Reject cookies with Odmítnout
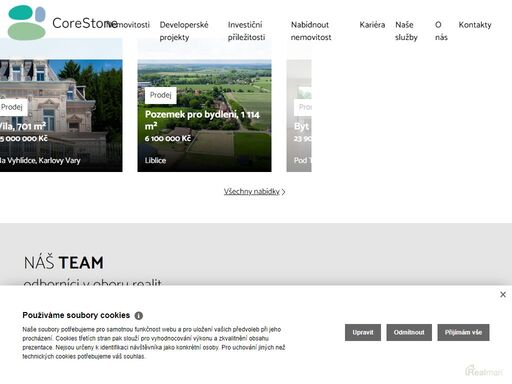 point(409,332)
